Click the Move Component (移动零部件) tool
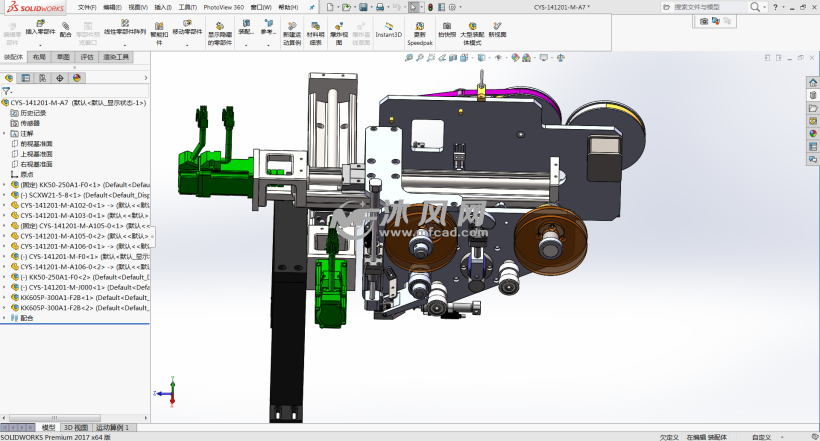 pos(186,27)
